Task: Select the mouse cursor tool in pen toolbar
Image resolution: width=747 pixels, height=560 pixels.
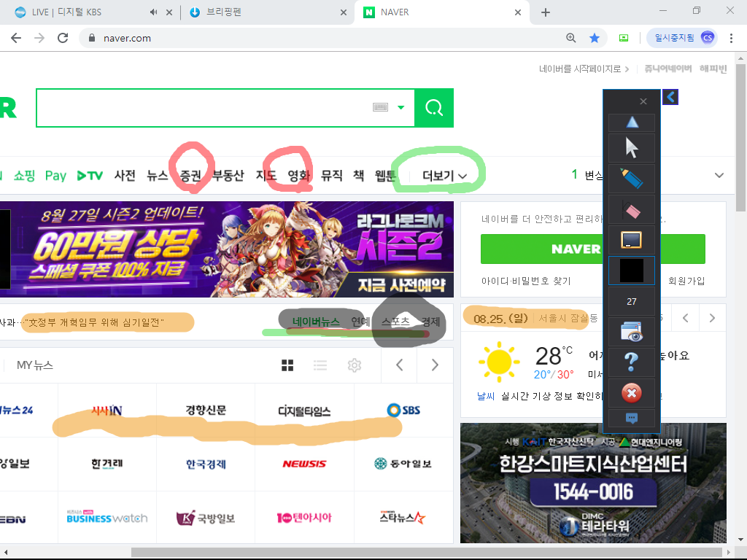Action: point(632,147)
